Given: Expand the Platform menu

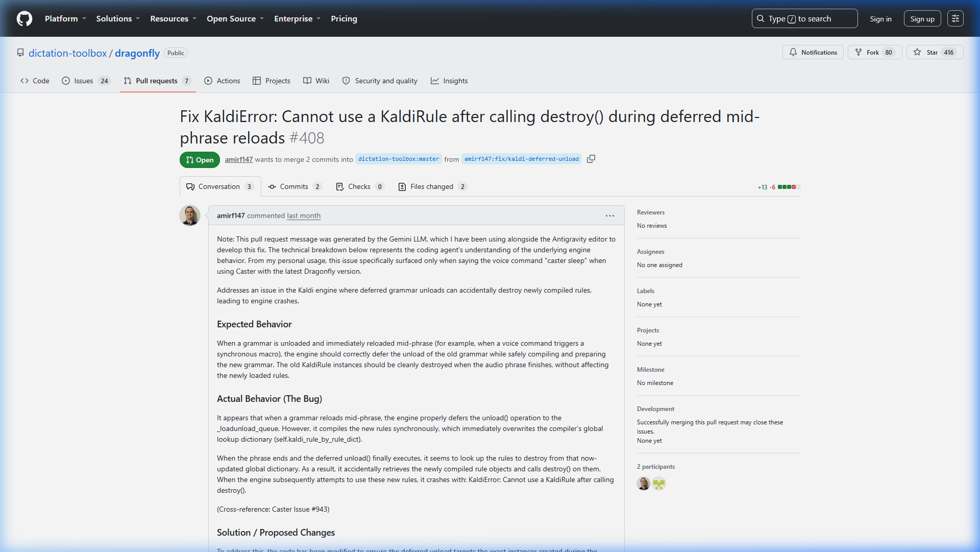Looking at the screenshot, I should coord(65,19).
